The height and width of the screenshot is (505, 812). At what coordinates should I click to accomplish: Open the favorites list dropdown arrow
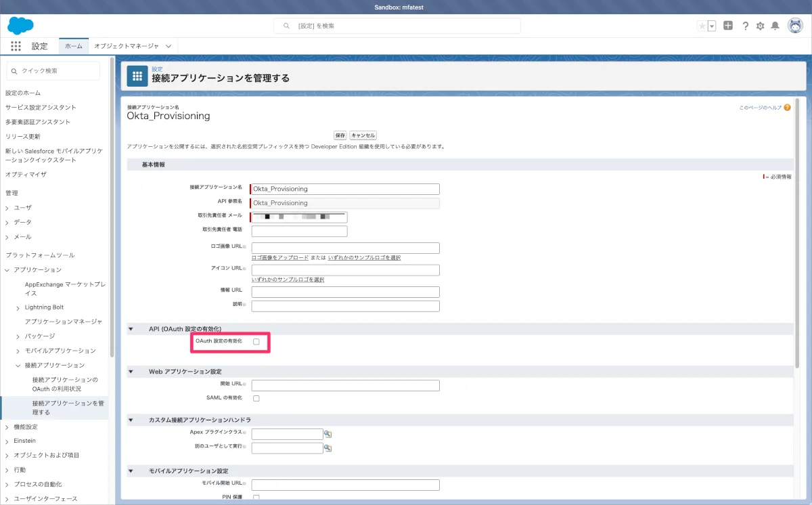tap(712, 26)
